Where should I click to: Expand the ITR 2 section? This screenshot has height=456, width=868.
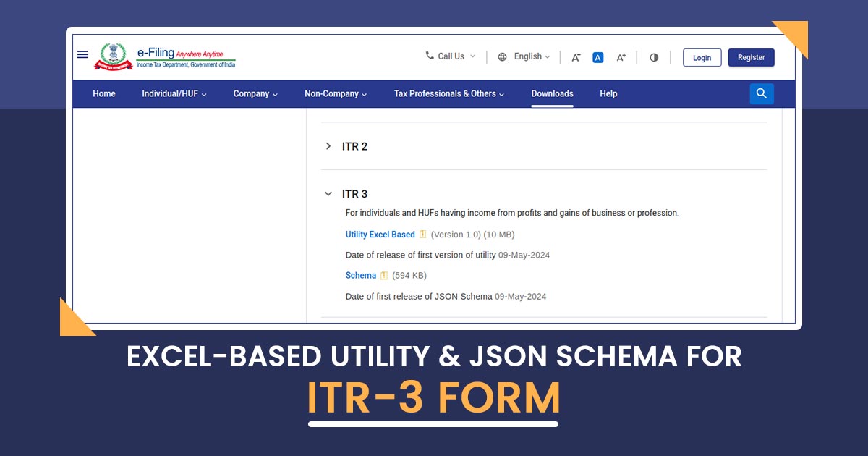click(328, 146)
